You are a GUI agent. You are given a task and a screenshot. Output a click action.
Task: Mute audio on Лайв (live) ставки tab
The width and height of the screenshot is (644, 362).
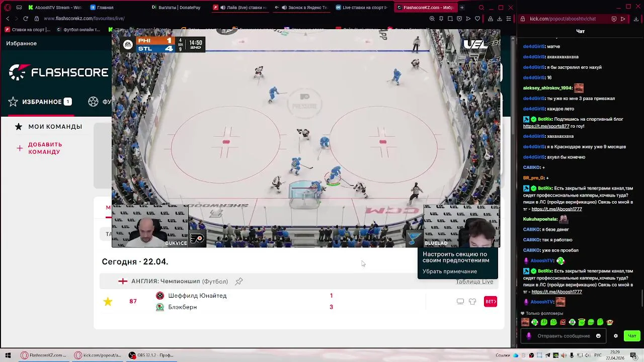point(222,8)
